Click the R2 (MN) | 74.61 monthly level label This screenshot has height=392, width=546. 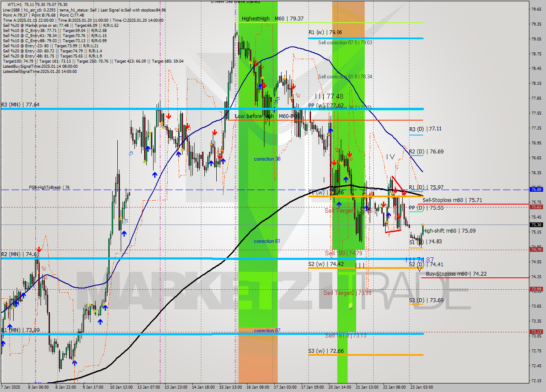pyautogui.click(x=20, y=254)
